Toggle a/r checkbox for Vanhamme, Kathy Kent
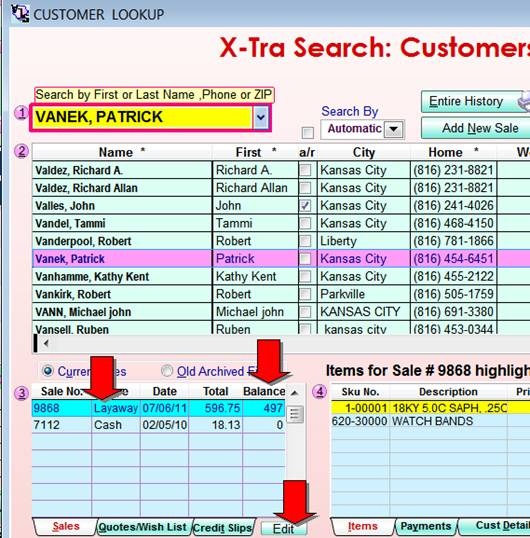 click(x=305, y=277)
